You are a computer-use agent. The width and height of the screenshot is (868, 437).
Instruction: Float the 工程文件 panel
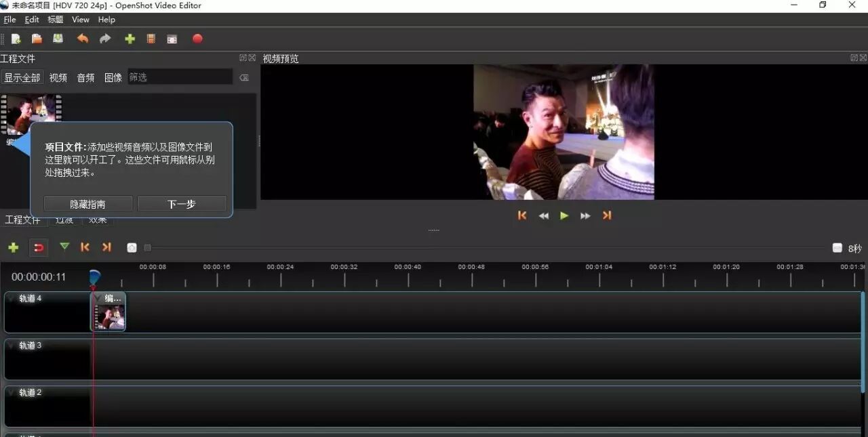click(x=243, y=58)
